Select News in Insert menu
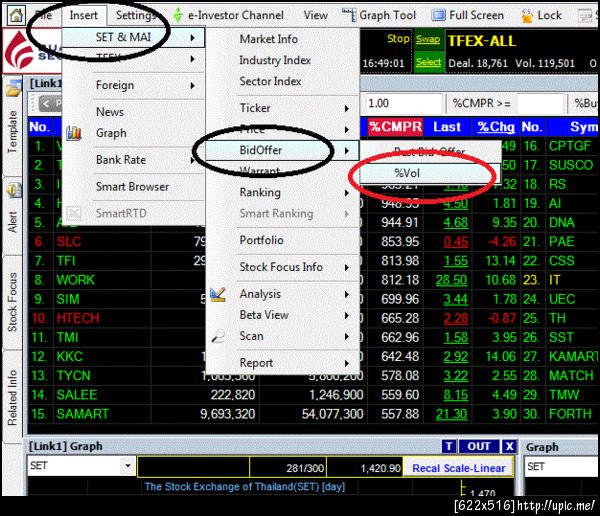The image size is (600, 516). pyautogui.click(x=110, y=112)
